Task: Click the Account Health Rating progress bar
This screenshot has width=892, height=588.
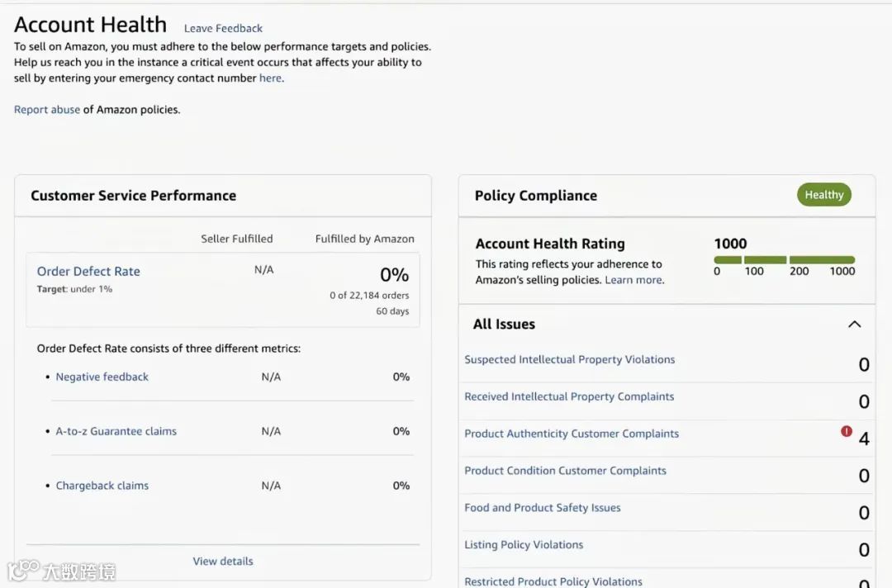Action: 784,259
